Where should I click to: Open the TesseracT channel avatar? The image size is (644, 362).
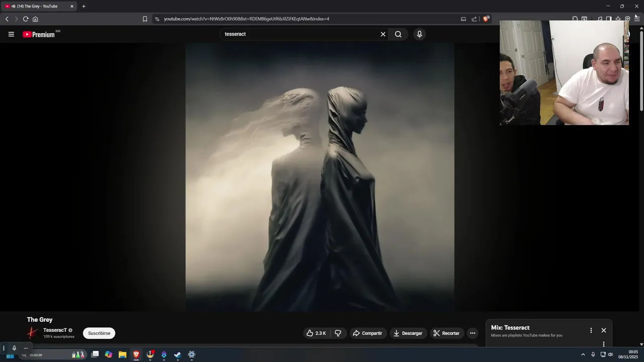tap(33, 333)
